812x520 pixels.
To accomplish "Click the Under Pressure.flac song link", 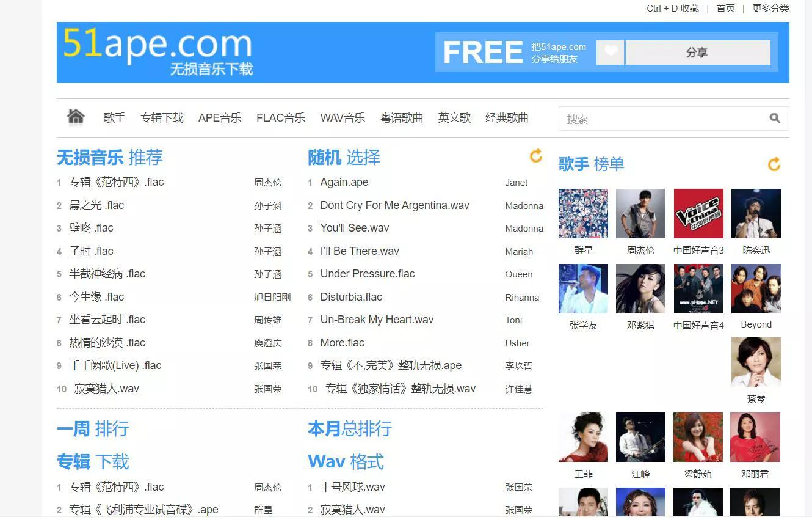I will coord(367,274).
